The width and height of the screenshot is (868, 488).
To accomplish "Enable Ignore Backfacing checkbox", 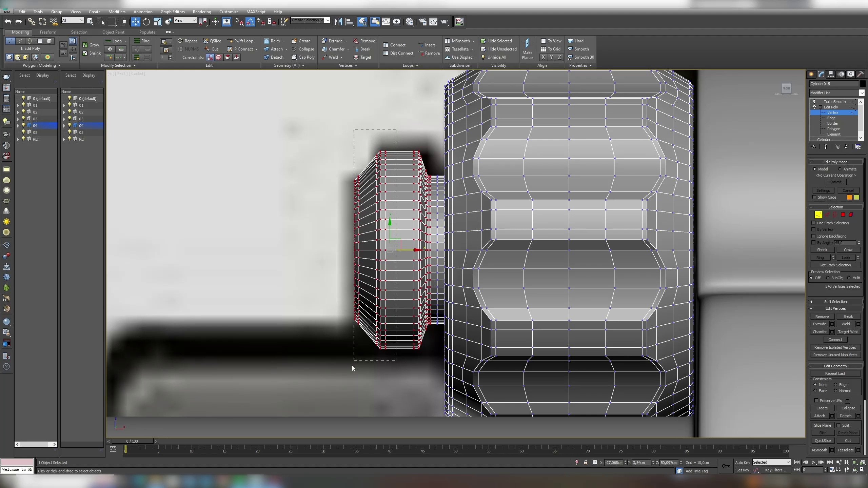I will coord(814,236).
